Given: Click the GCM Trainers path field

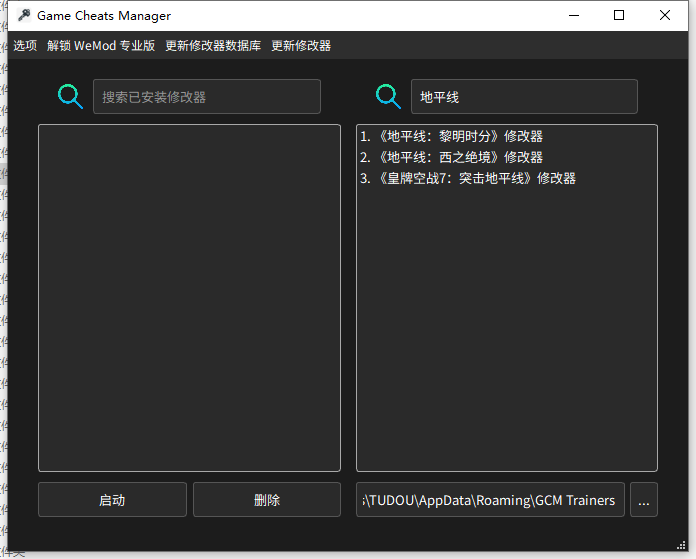Looking at the screenshot, I should (490, 500).
